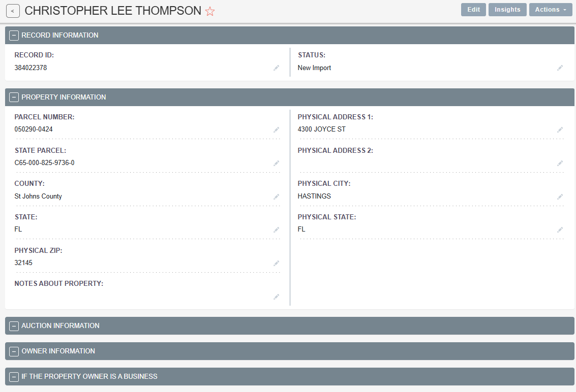The width and height of the screenshot is (576, 392).
Task: Edit the County field pencil icon
Action: pos(276,197)
